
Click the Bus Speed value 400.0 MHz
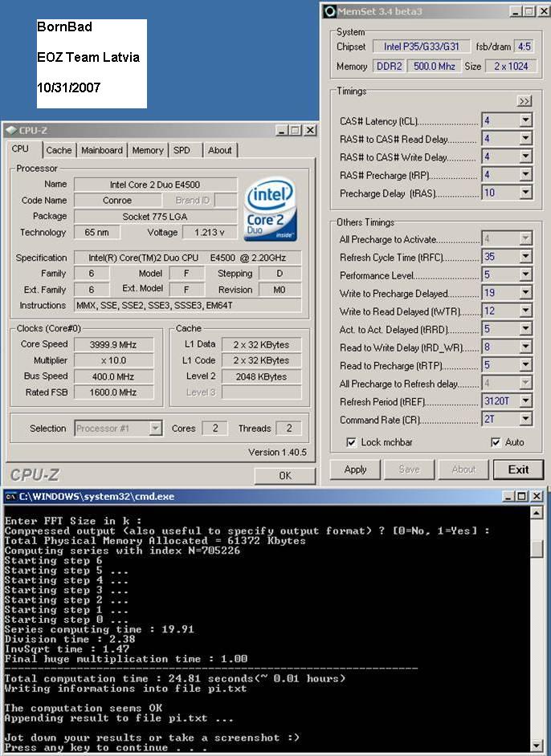(x=113, y=376)
